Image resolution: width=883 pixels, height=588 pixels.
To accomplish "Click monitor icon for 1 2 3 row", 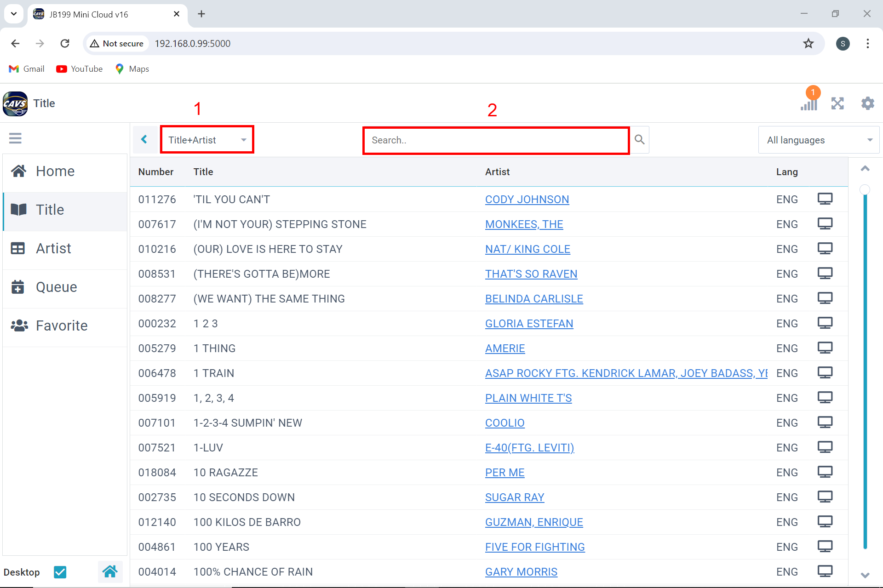I will point(825,323).
